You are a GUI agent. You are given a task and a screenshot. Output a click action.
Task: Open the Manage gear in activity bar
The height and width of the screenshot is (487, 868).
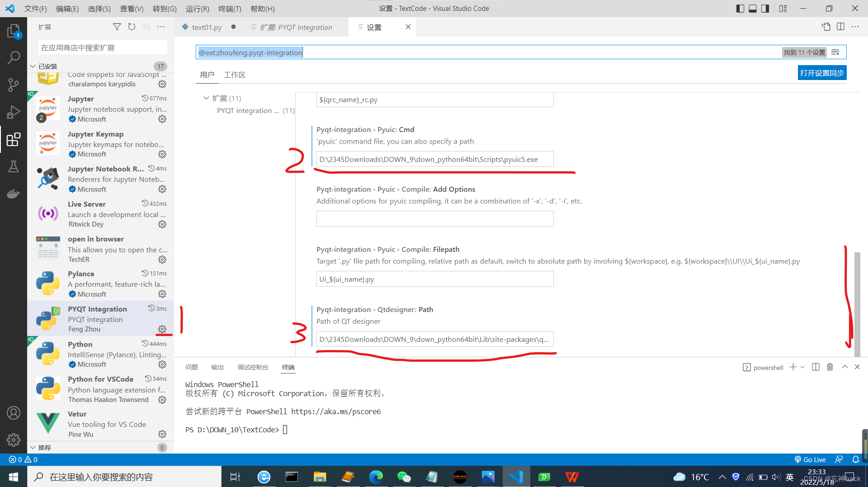click(14, 439)
